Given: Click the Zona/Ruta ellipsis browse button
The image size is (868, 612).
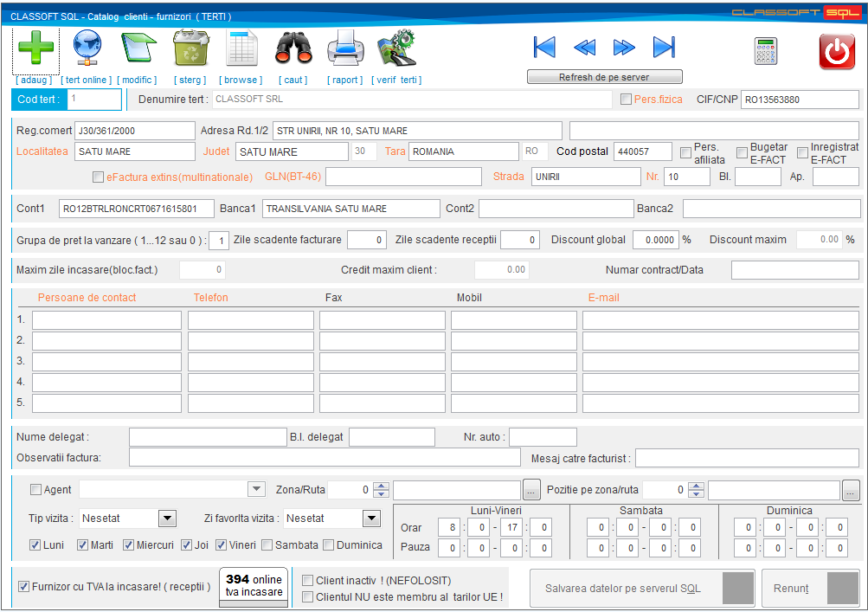Looking at the screenshot, I should coord(531,490).
